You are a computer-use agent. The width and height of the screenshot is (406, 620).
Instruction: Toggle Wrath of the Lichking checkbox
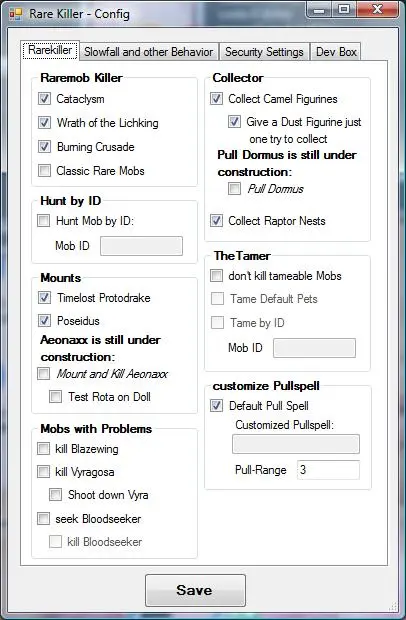click(x=44, y=123)
